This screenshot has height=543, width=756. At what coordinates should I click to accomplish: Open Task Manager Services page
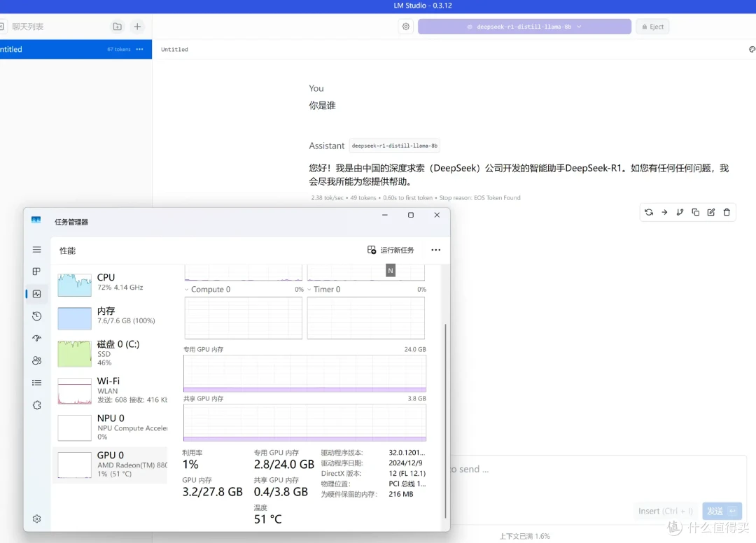pos(36,405)
